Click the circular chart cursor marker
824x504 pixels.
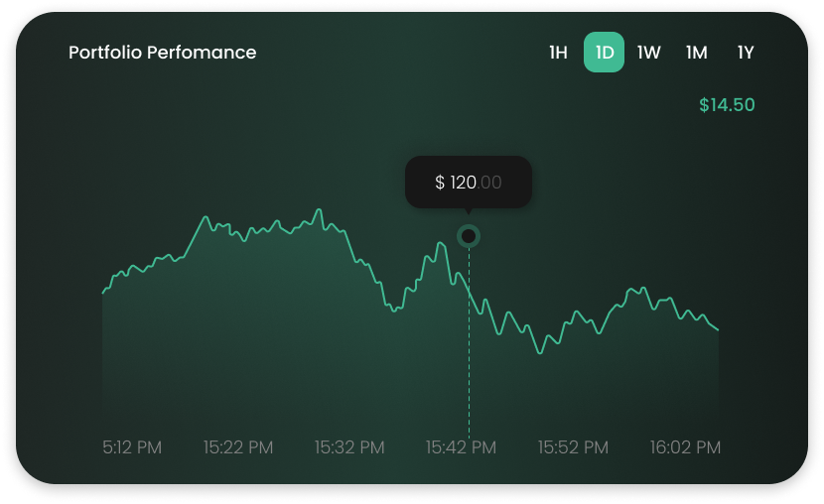pos(469,236)
